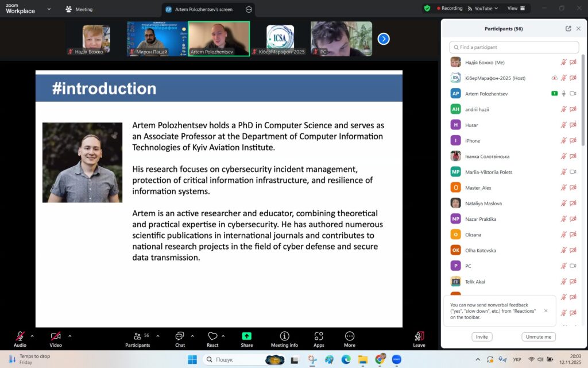Click the Unmute me button
The image size is (588, 368).
point(538,337)
